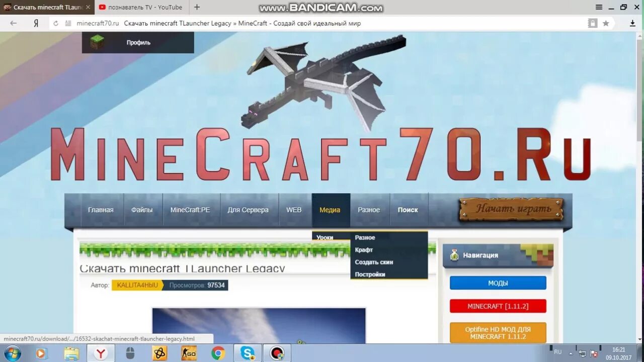Screen dimensions: 644x362
Task: Close the Скачать minecraft TLauncher tab
Action: coord(88,8)
